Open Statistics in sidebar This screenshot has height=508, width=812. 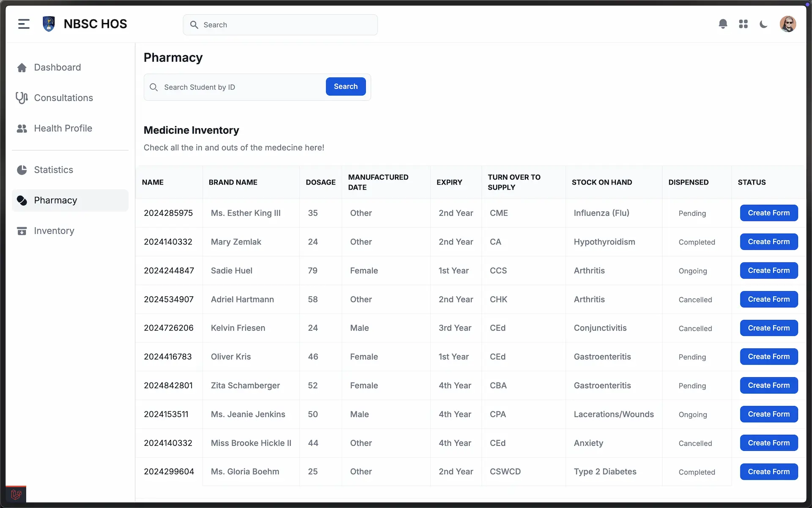click(x=70, y=170)
